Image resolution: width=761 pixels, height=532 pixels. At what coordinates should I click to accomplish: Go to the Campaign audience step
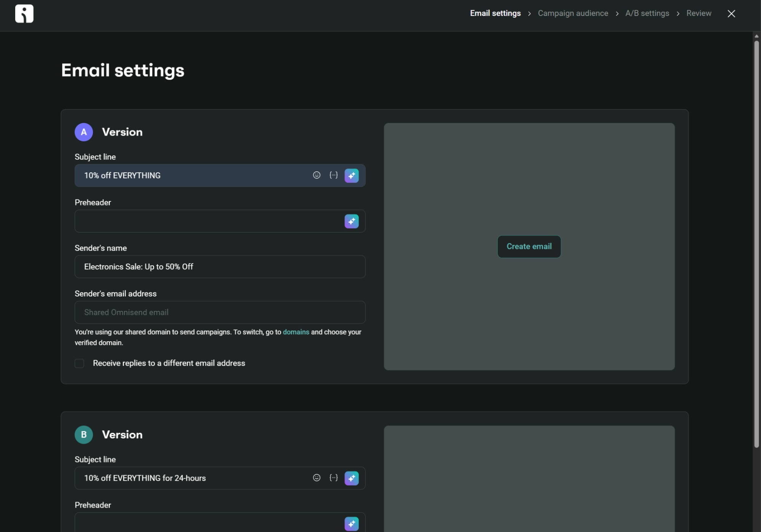pos(573,13)
